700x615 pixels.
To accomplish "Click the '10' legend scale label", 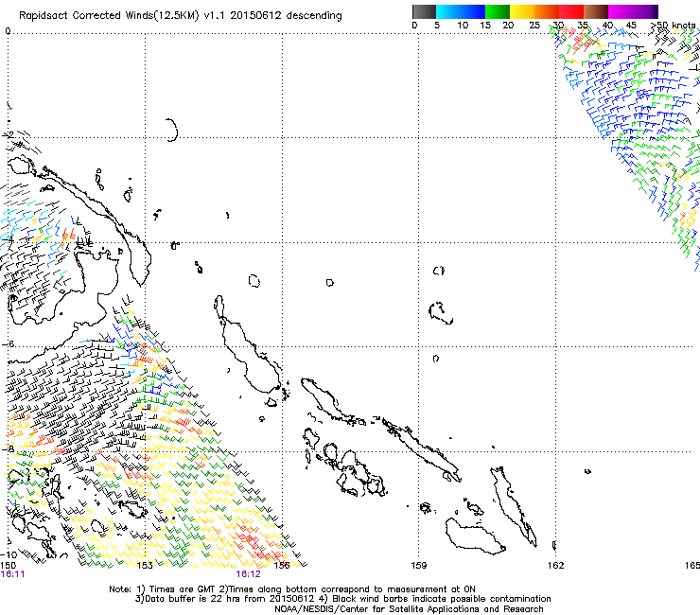I will [463, 26].
